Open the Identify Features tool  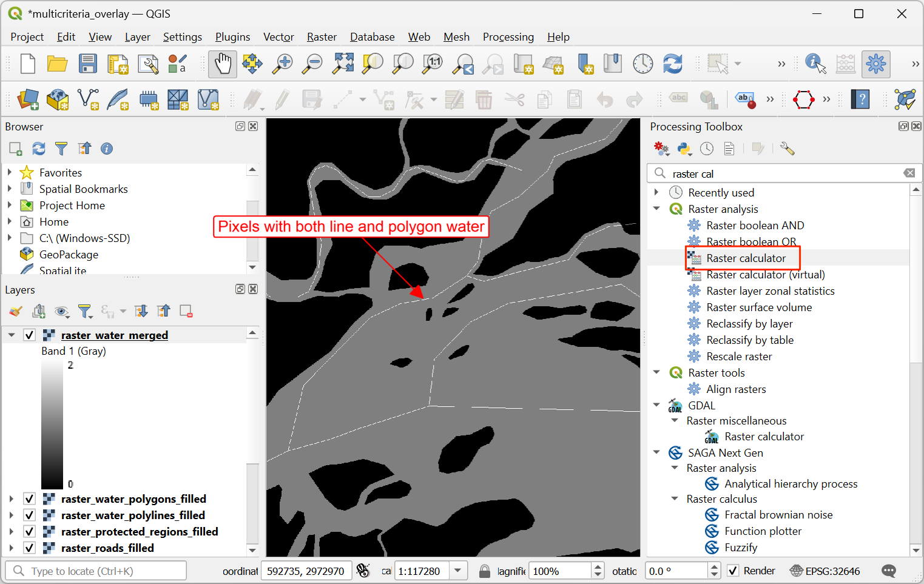coord(815,64)
